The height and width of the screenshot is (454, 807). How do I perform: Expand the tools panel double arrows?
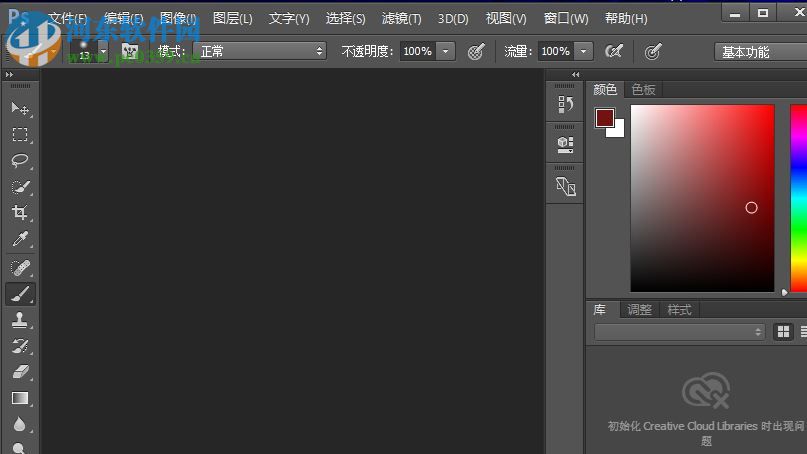pyautogui.click(x=9, y=75)
